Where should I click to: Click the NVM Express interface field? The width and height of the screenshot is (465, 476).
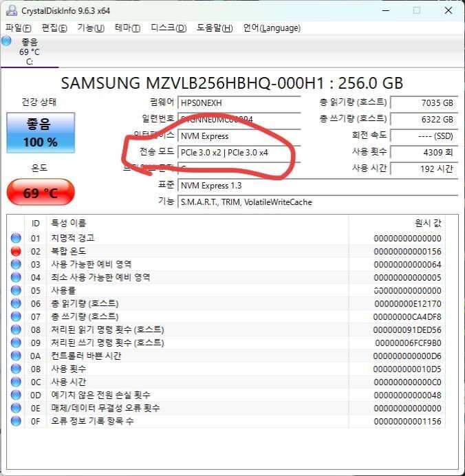pyautogui.click(x=239, y=136)
